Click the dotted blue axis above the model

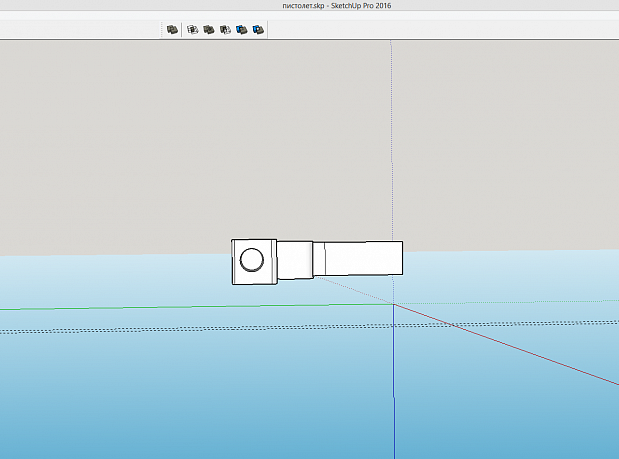391,140
